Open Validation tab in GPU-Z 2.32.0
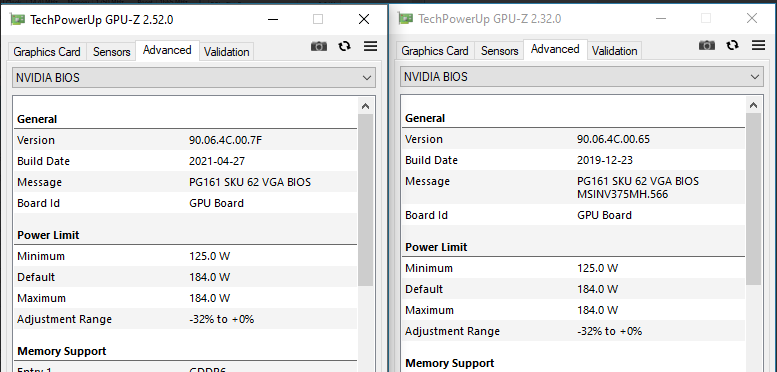The image size is (777, 372). (614, 51)
